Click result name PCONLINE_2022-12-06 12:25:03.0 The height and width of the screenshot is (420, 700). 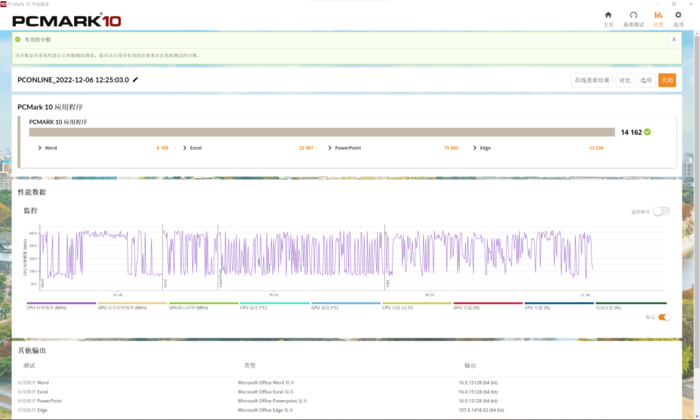pos(73,80)
